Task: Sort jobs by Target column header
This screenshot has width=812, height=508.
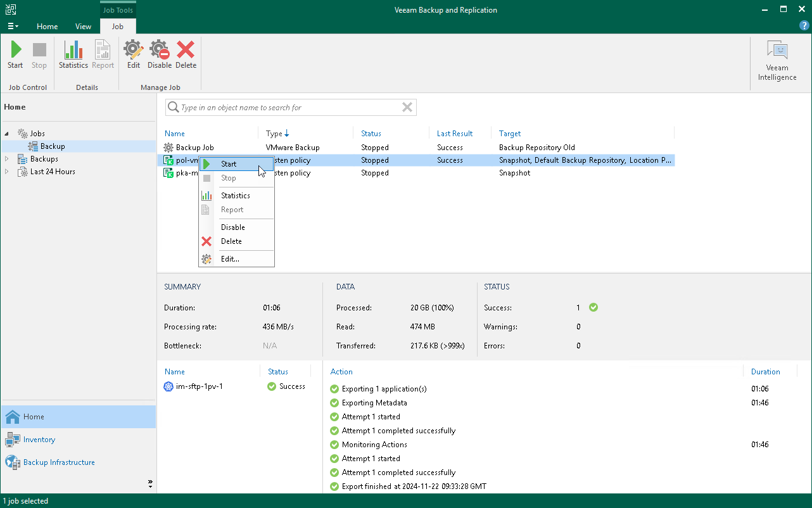Action: click(510, 134)
